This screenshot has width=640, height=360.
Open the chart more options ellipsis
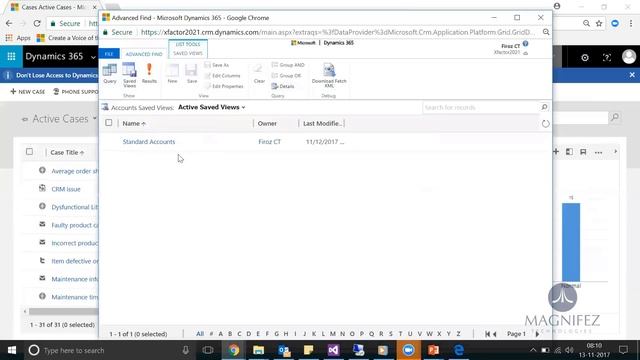pos(598,152)
